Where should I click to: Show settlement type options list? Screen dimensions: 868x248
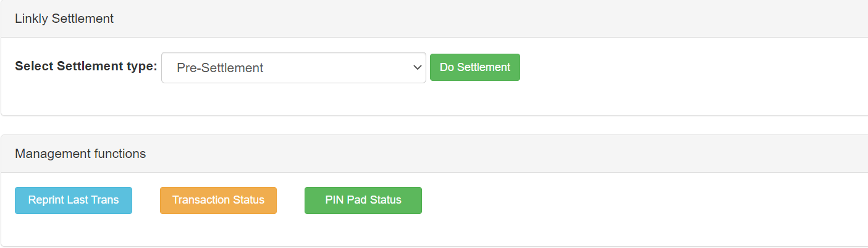[x=293, y=67]
